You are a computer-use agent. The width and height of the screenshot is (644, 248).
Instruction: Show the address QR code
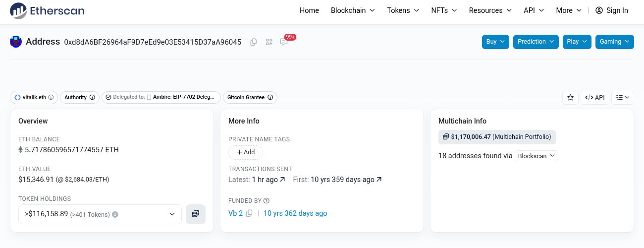tap(269, 42)
